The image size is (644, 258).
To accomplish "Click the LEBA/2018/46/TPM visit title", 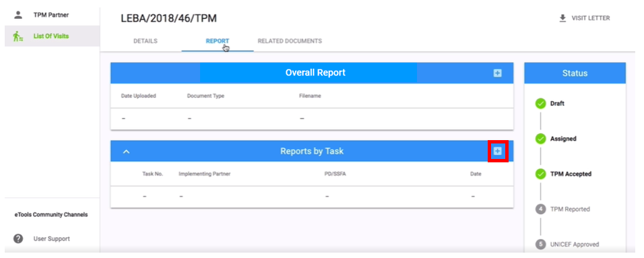I will click(169, 18).
